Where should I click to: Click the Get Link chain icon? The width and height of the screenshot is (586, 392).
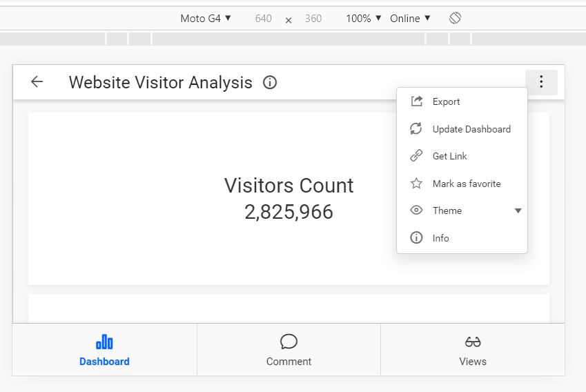(x=416, y=155)
